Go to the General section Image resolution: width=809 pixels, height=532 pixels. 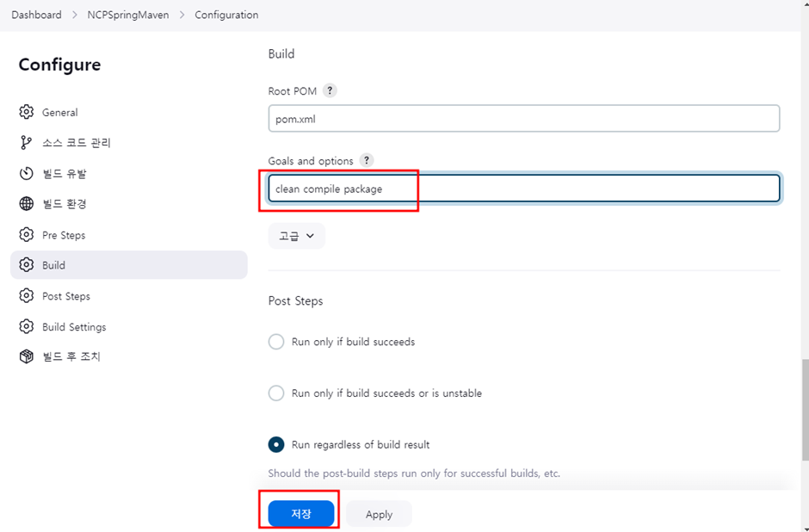tap(129, 112)
